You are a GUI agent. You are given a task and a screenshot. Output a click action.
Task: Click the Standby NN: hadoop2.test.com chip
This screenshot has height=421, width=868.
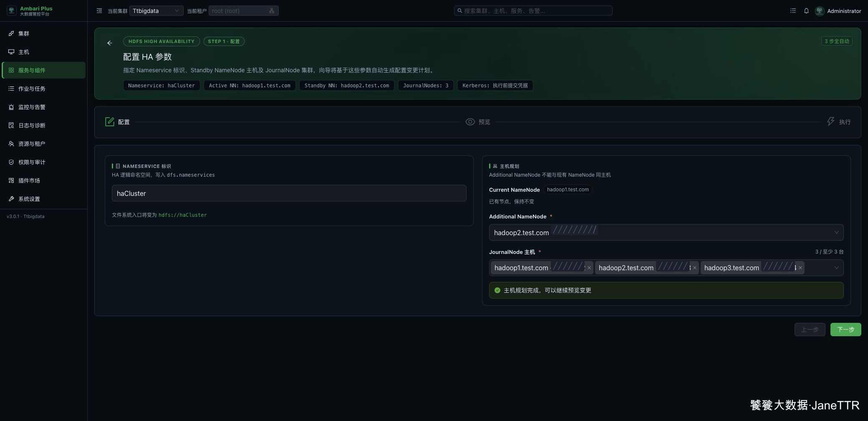(x=347, y=86)
